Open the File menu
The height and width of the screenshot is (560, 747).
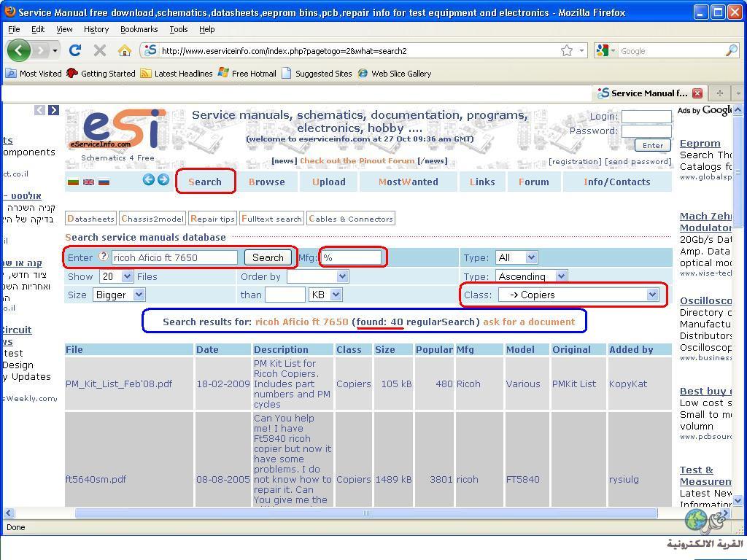coord(15,29)
